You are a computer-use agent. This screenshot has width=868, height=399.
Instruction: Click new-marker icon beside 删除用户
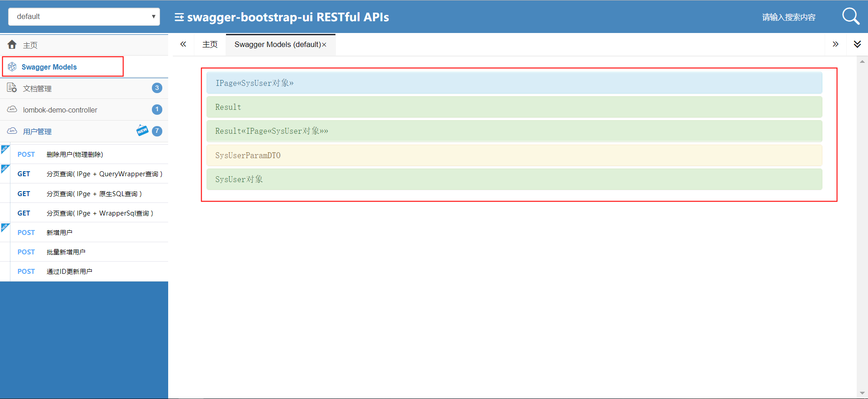5,149
